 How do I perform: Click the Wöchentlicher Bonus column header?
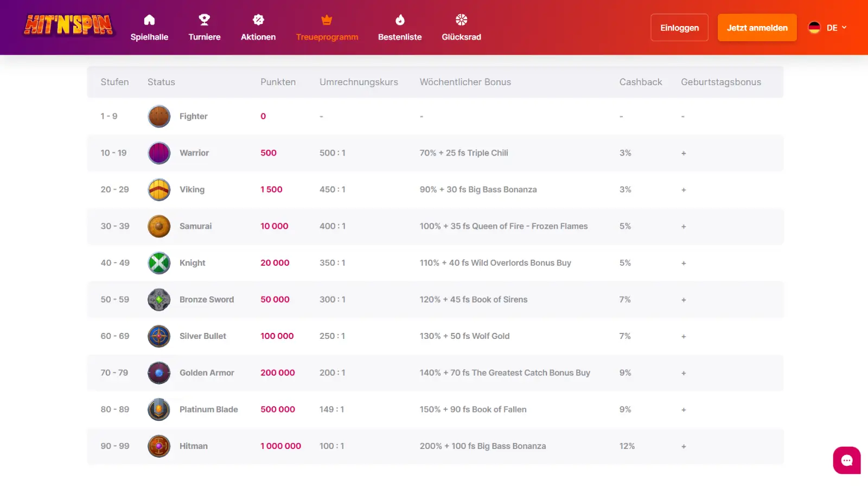465,82
